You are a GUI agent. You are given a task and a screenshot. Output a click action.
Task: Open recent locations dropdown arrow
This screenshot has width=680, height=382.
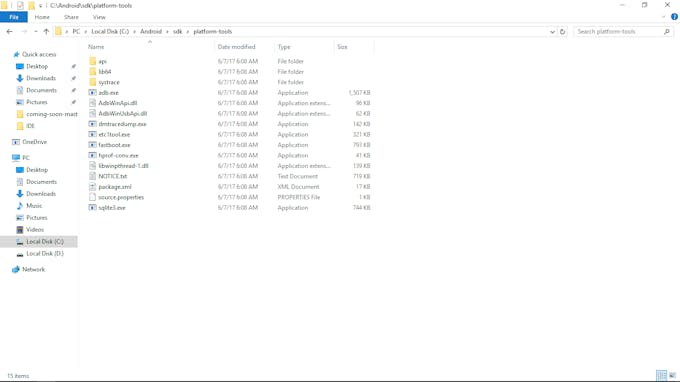36,32
